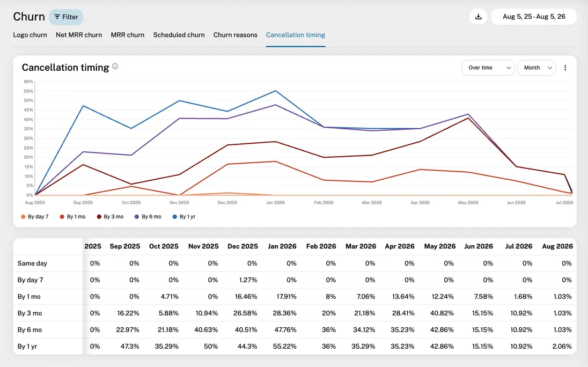Click the 7.58% cell for Jun 2026
The width and height of the screenshot is (588, 367).
click(x=483, y=297)
